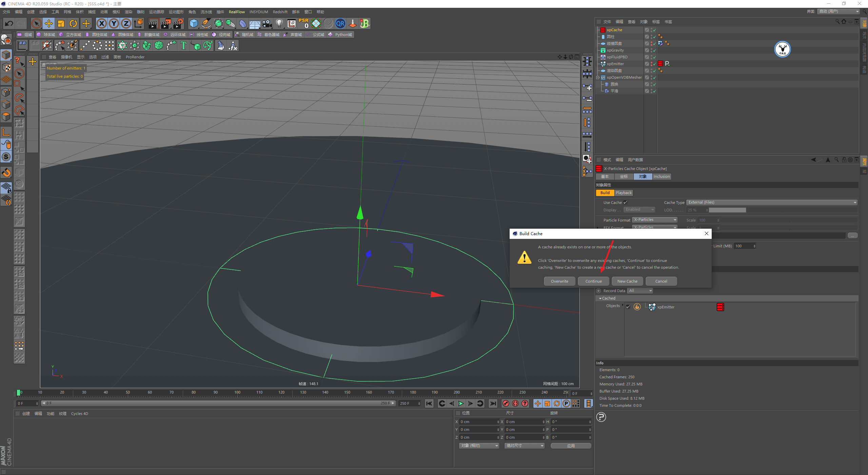The image size is (868, 475).
Task: Click Overwrite in Build Cache dialog
Action: (x=559, y=281)
